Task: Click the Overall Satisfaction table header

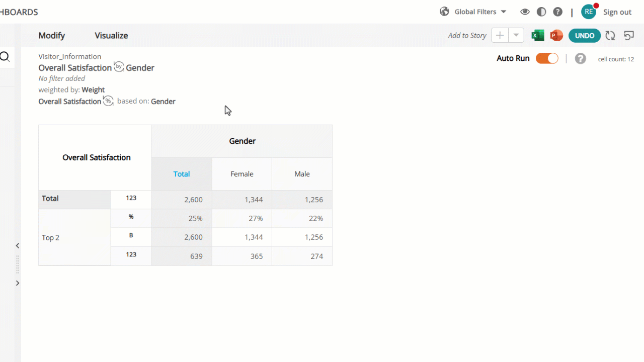Action: click(x=96, y=157)
